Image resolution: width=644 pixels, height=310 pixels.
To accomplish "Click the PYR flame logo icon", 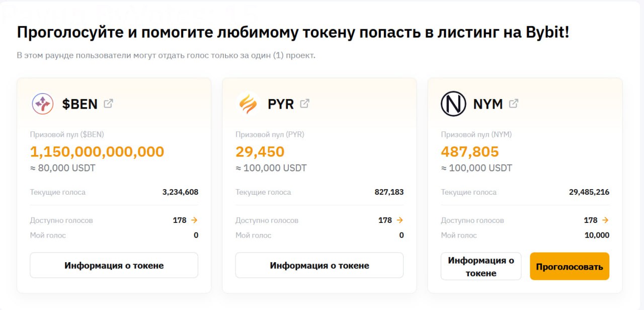I will point(248,104).
